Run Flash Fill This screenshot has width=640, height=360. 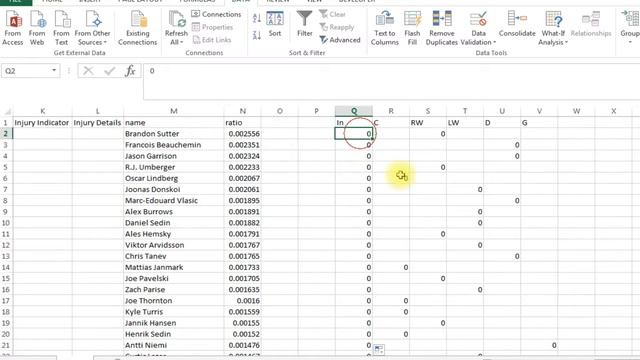click(x=412, y=28)
